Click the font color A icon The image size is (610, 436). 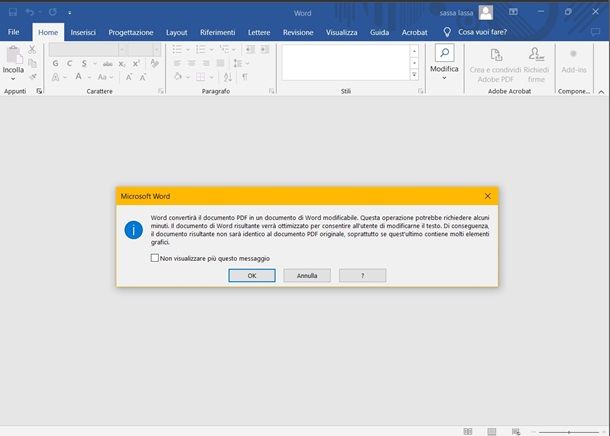79,77
